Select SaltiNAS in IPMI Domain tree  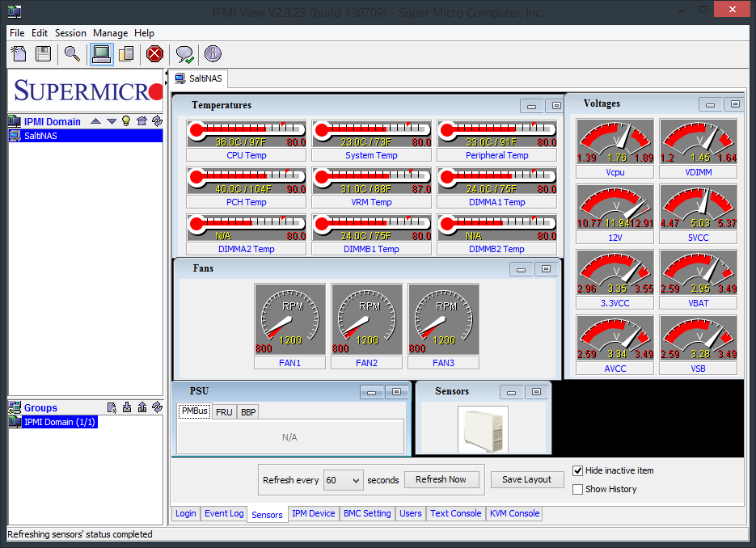86,136
